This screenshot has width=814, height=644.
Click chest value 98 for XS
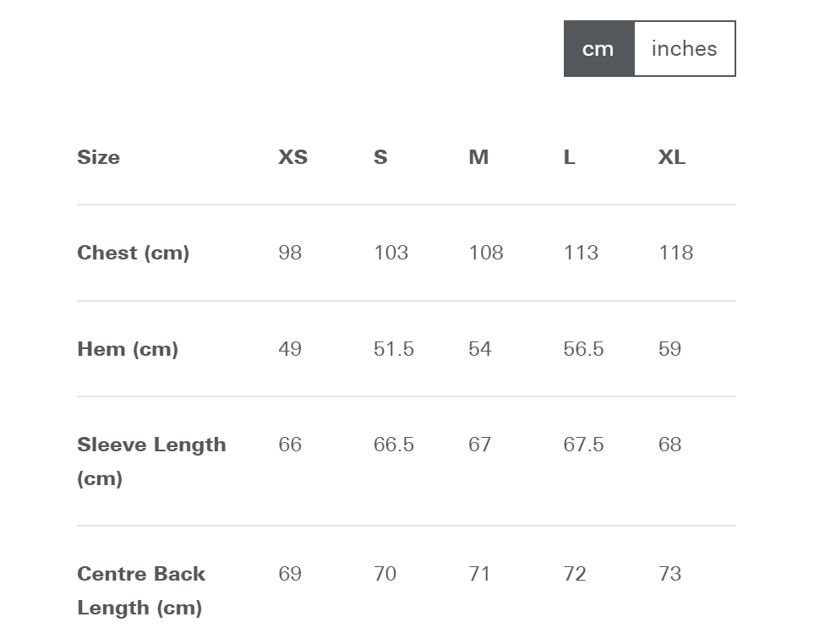click(x=290, y=253)
